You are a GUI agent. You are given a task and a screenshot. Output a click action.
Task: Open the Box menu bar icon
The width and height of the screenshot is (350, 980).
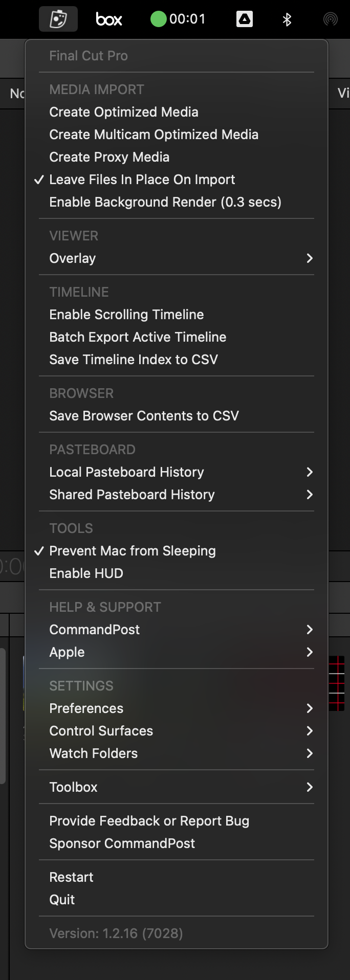109,19
